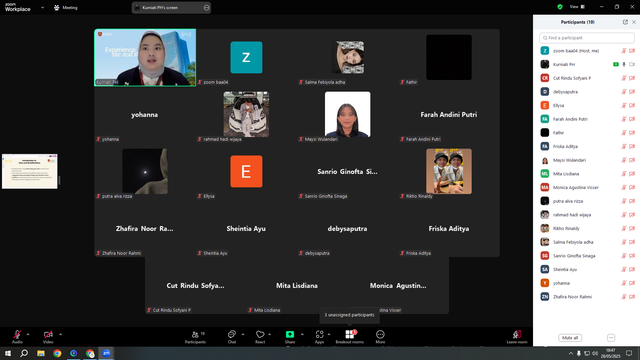Open the More options icon
This screenshot has width=640, height=360.
(x=380, y=334)
